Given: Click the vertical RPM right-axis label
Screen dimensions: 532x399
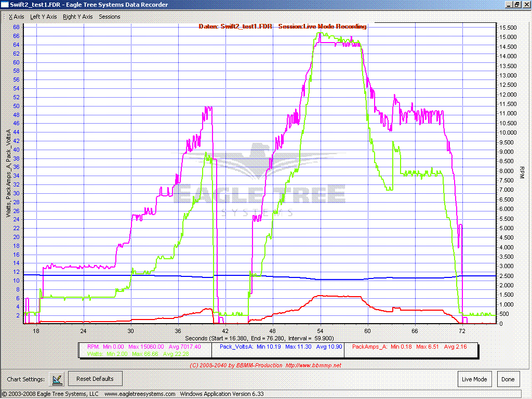Looking at the screenshot, I should [522, 173].
